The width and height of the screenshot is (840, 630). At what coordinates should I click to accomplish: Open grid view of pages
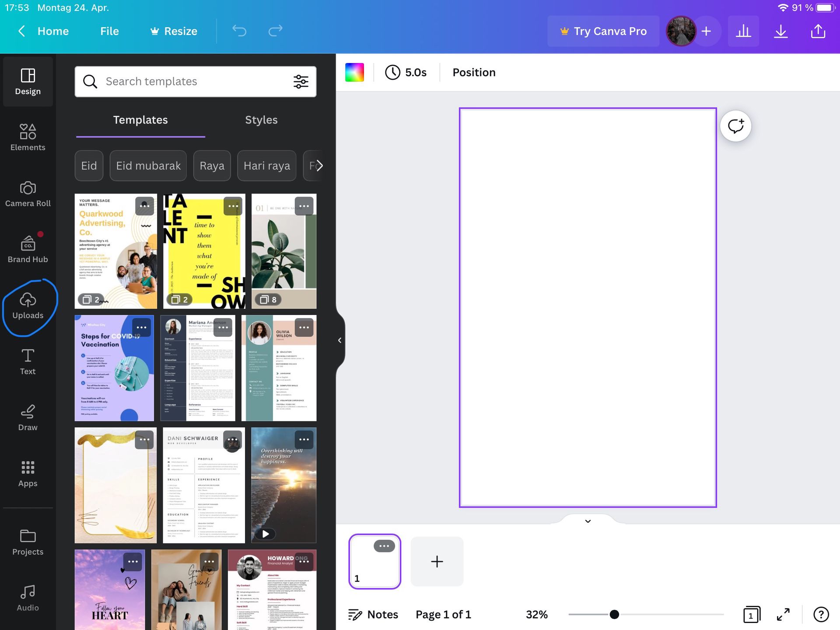(x=752, y=614)
